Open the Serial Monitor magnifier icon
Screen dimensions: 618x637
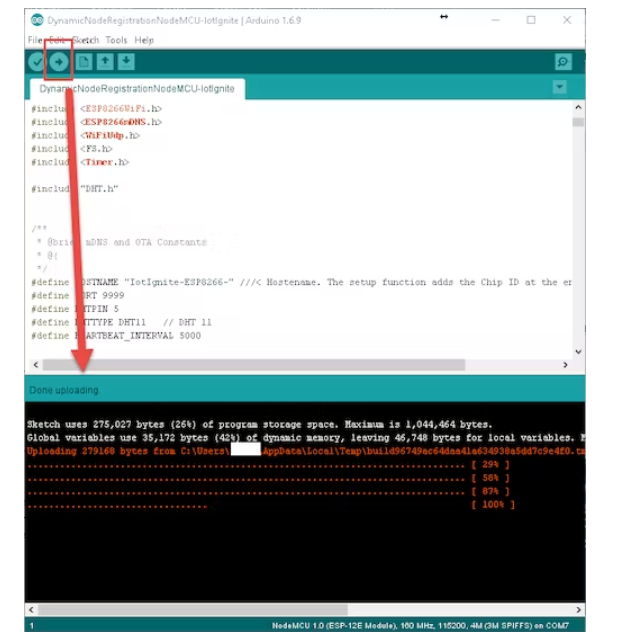(x=563, y=62)
